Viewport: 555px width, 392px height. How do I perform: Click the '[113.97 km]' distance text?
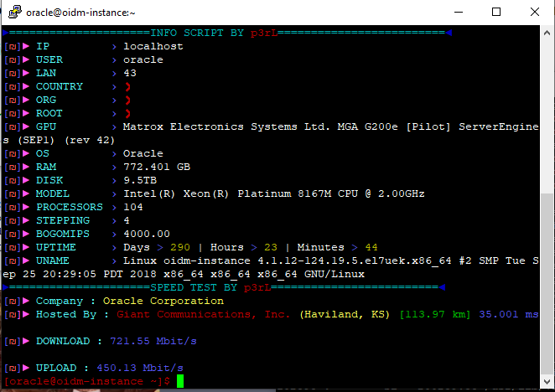tap(435, 314)
